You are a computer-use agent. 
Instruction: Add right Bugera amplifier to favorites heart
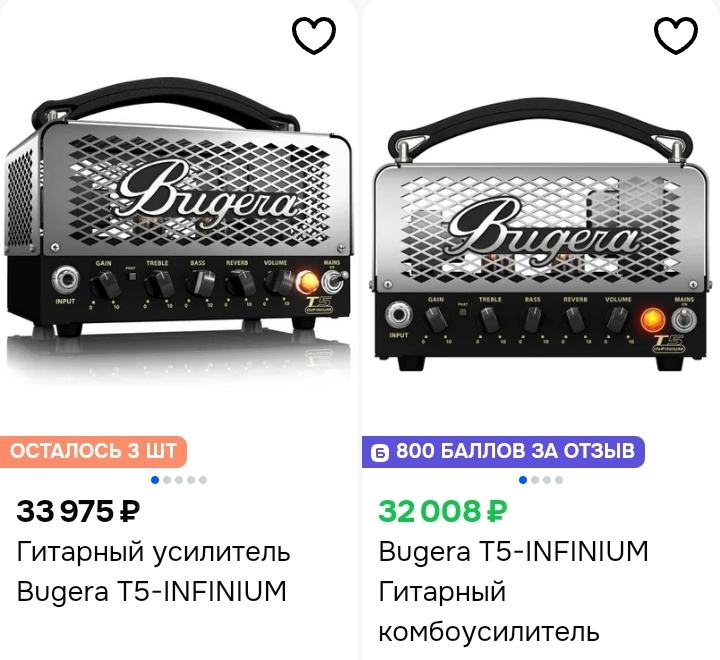pos(676,35)
